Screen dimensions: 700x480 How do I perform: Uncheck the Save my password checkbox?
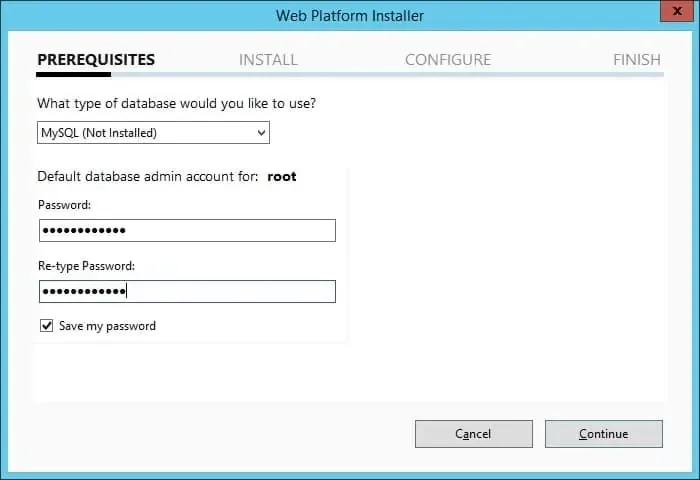click(x=46, y=326)
